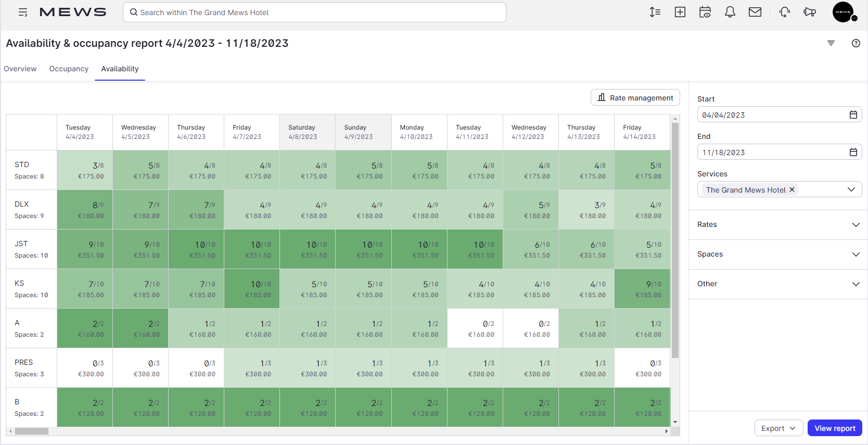Open notifications bell
Image resolution: width=868 pixels, height=445 pixels.
[730, 12]
